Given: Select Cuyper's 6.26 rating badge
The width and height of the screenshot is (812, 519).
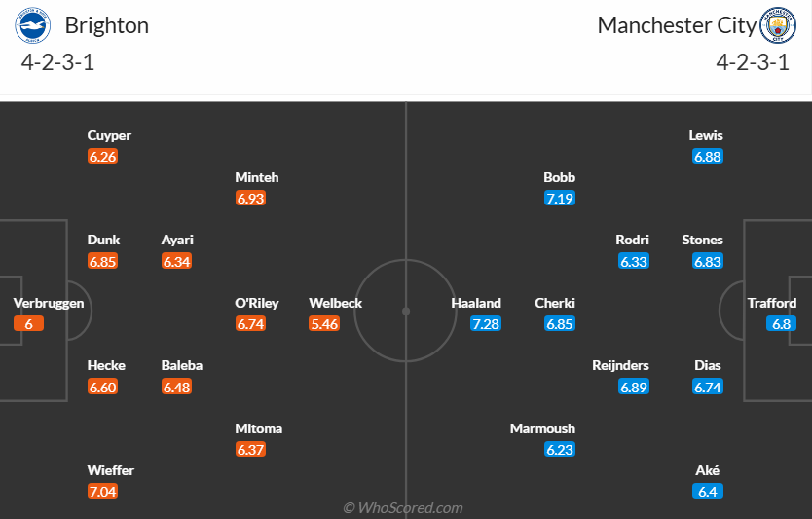Looking at the screenshot, I should [x=102, y=157].
